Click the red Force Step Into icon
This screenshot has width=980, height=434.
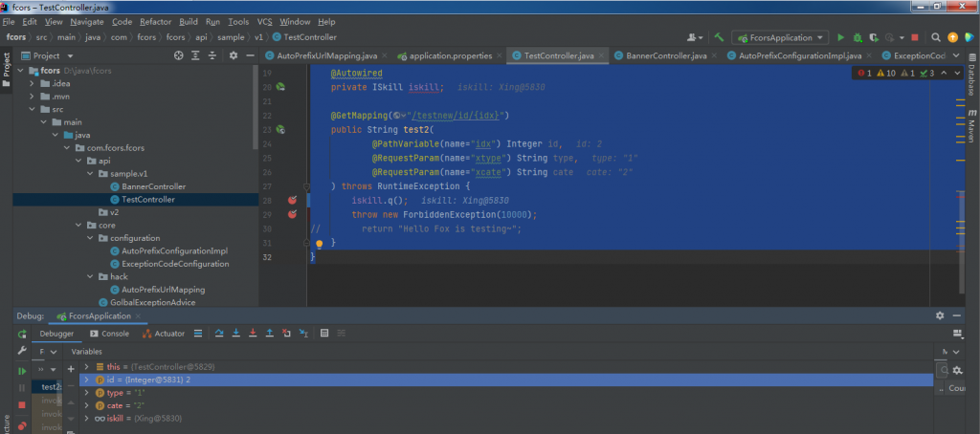[x=253, y=334]
